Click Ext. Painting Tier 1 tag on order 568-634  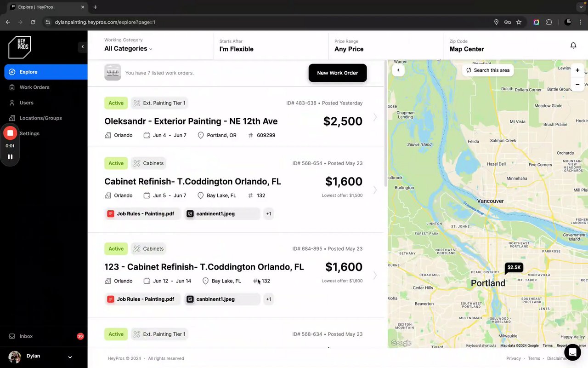tap(159, 334)
